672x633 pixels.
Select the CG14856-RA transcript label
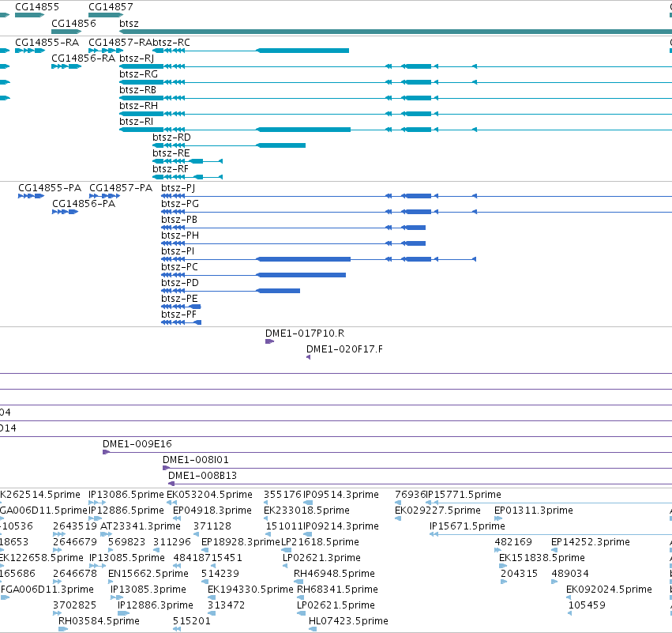83,58
